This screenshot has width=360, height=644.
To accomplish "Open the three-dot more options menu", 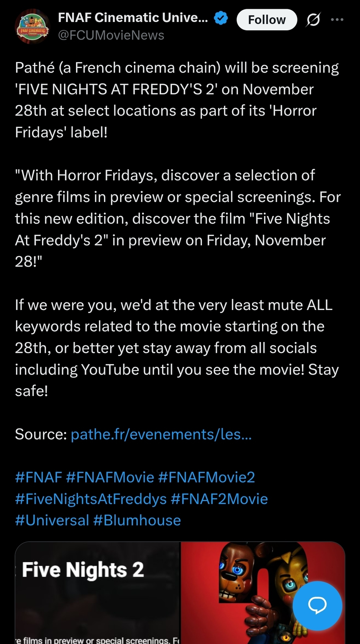I will pyautogui.click(x=337, y=19).
